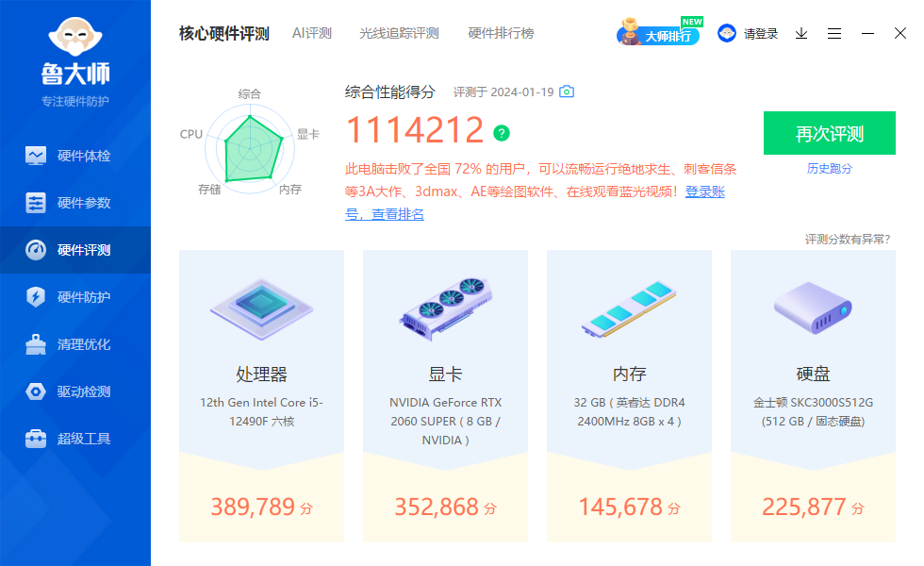Screen dimensions: 924x566
Task: Click the disk score 225,877
Action: [804, 508]
